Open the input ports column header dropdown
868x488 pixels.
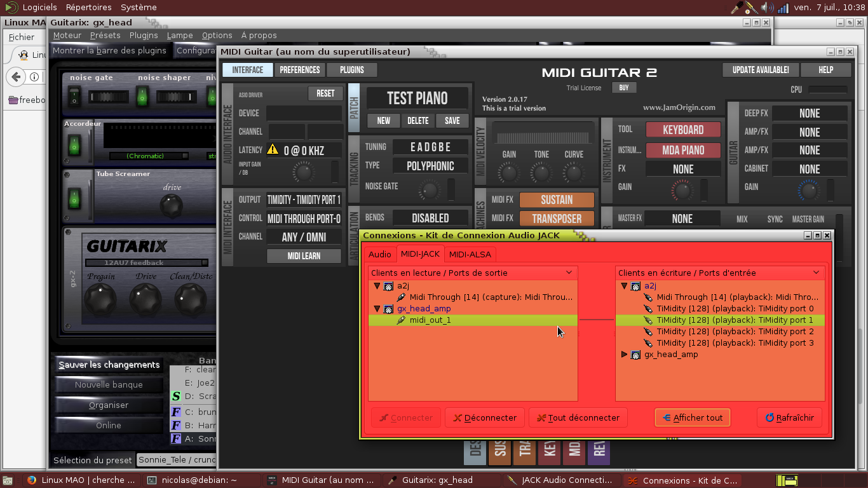816,273
